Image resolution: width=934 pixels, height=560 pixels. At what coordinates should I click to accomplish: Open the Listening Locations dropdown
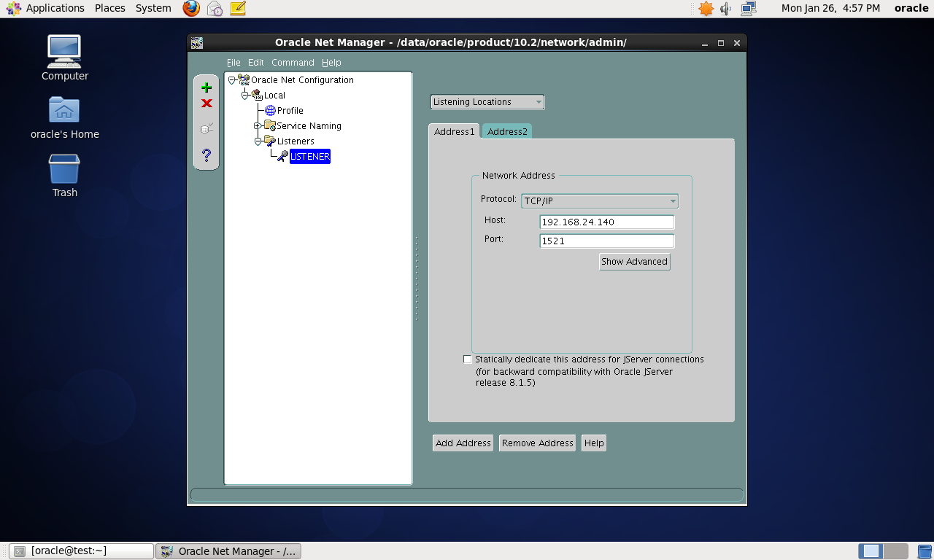(x=487, y=102)
